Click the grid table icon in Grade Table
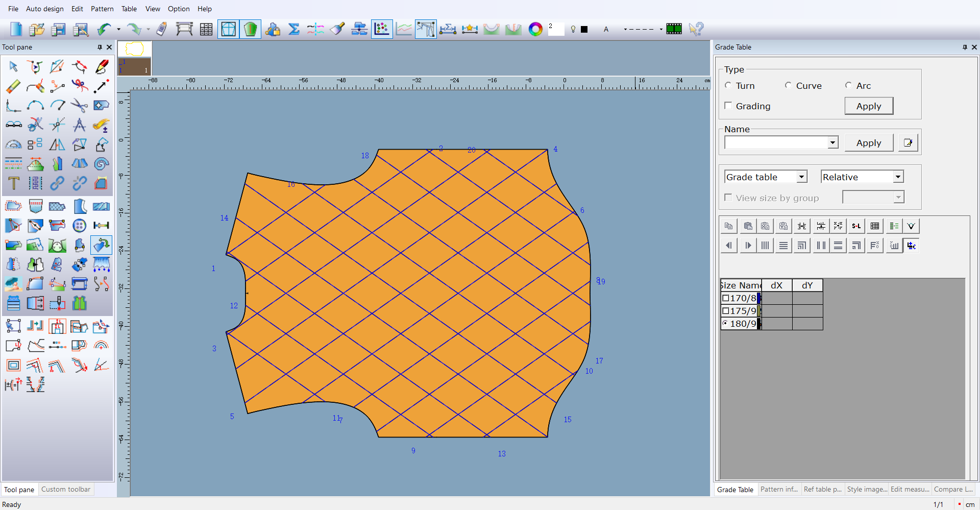The height and width of the screenshot is (510, 980). point(875,226)
